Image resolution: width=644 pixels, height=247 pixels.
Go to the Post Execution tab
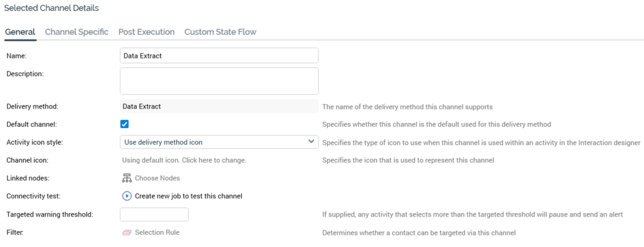(x=146, y=32)
